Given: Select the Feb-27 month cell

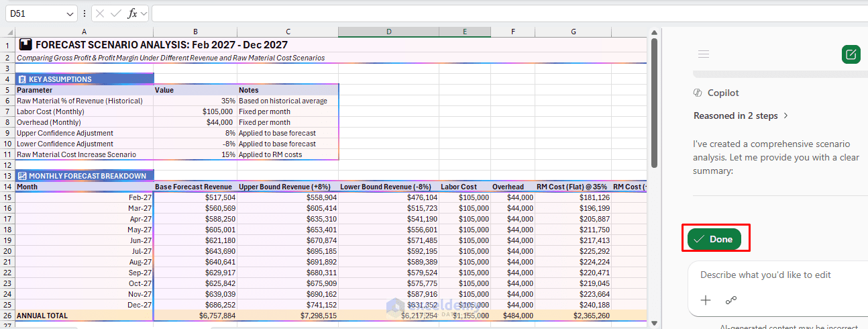Looking at the screenshot, I should point(84,197).
